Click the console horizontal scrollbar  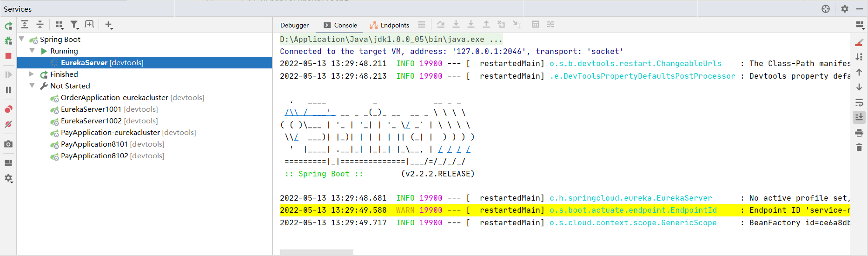317,252
